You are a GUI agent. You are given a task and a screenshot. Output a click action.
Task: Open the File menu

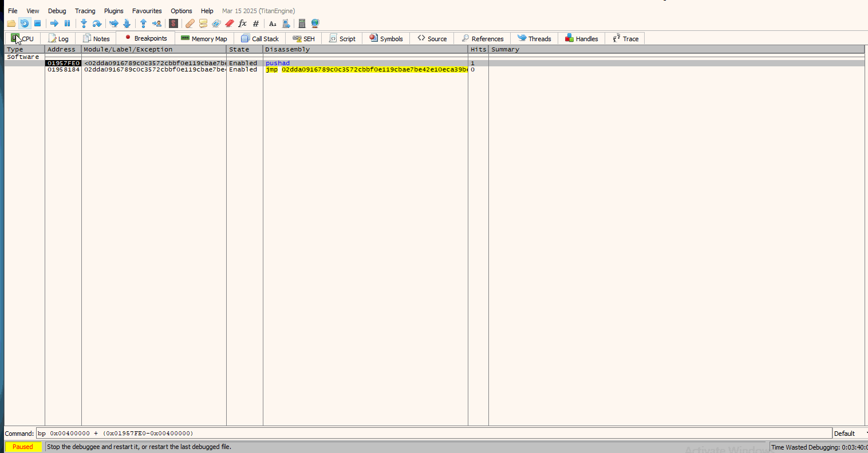(x=13, y=11)
